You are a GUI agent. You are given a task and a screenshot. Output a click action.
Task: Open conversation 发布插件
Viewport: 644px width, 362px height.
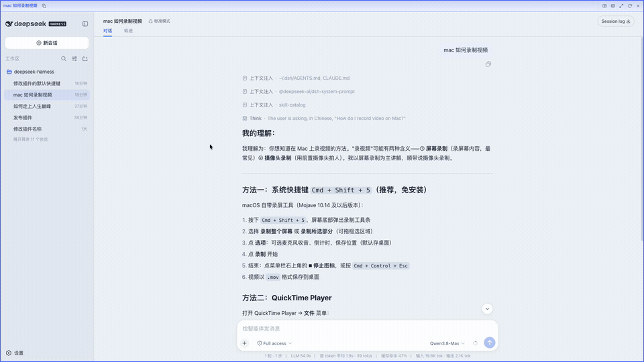click(47, 118)
